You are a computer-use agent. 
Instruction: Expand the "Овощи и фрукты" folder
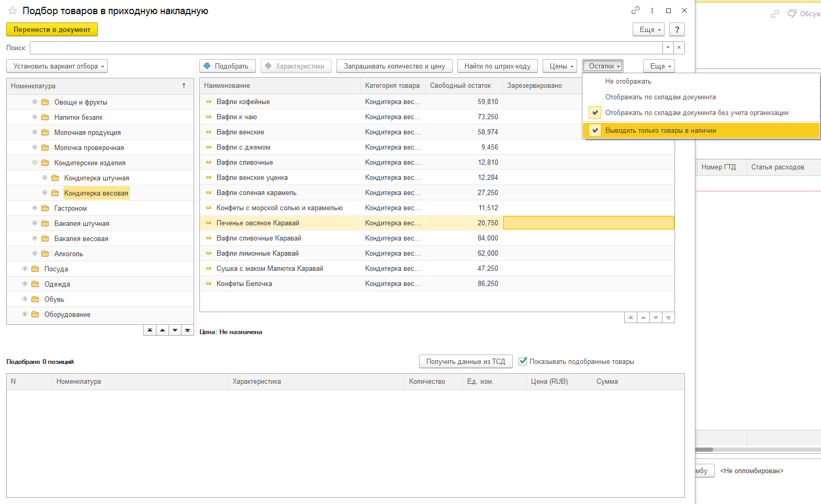(x=35, y=102)
